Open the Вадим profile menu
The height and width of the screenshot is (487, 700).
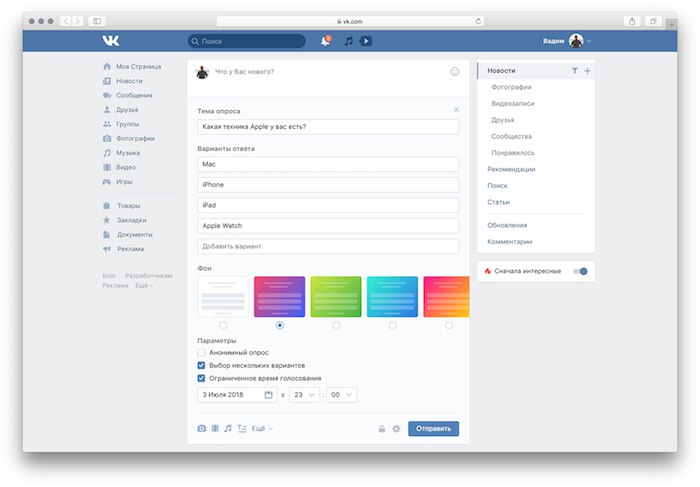(567, 41)
